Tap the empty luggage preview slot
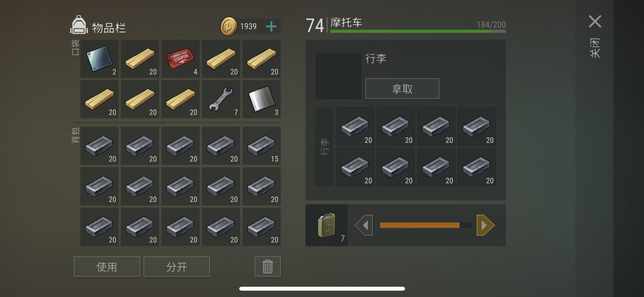This screenshot has height=297, width=644. (338, 76)
